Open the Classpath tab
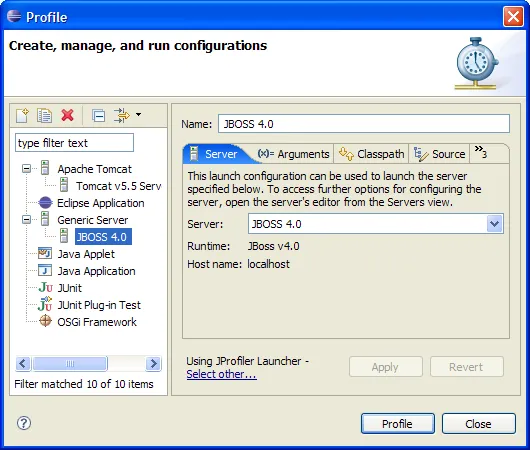530x450 pixels. pyautogui.click(x=371, y=154)
